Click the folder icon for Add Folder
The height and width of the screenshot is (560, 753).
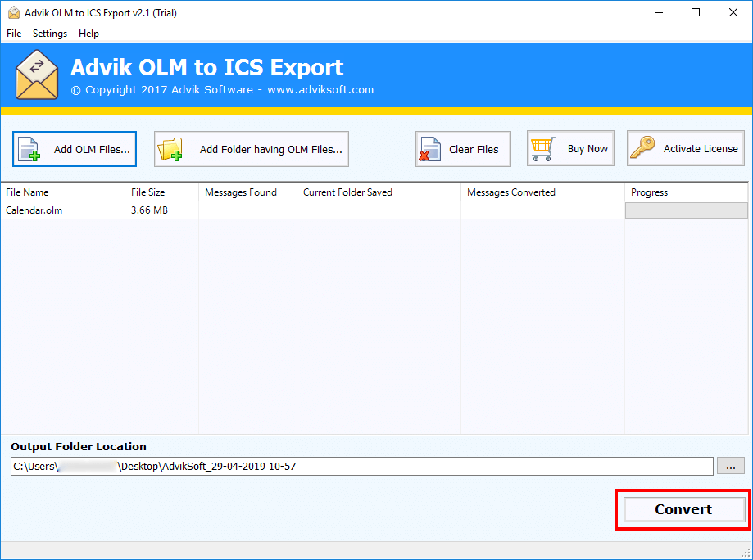coord(170,149)
